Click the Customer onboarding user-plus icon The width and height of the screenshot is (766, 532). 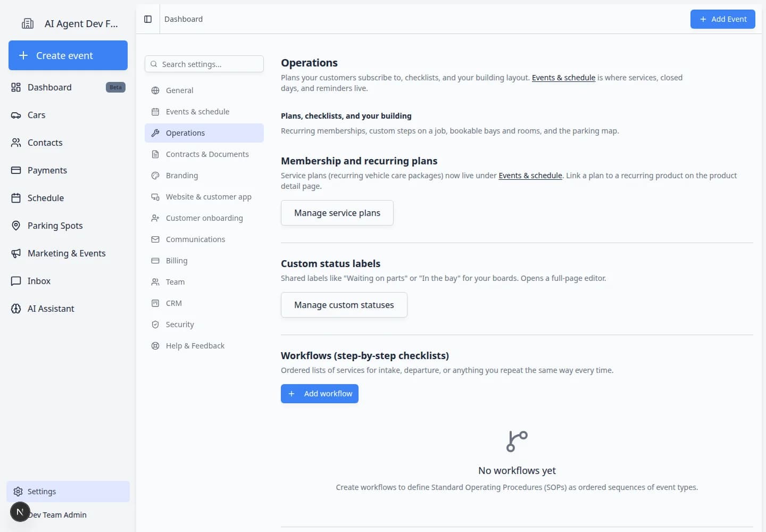pyautogui.click(x=155, y=218)
